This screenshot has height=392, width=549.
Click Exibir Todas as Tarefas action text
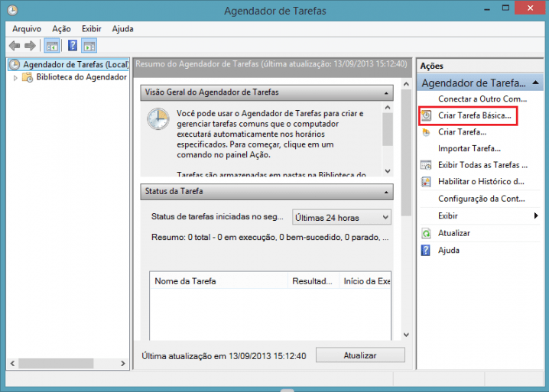482,165
